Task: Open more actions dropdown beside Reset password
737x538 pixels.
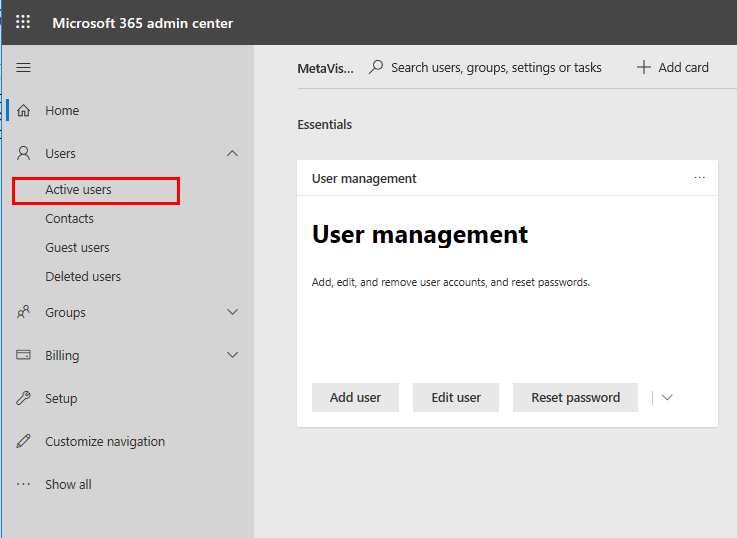Action: (x=667, y=398)
